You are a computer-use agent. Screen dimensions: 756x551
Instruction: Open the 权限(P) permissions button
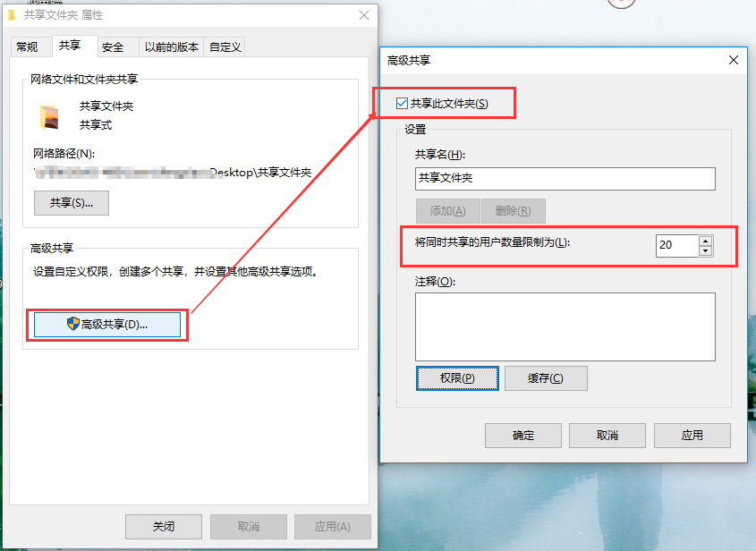coord(457,378)
